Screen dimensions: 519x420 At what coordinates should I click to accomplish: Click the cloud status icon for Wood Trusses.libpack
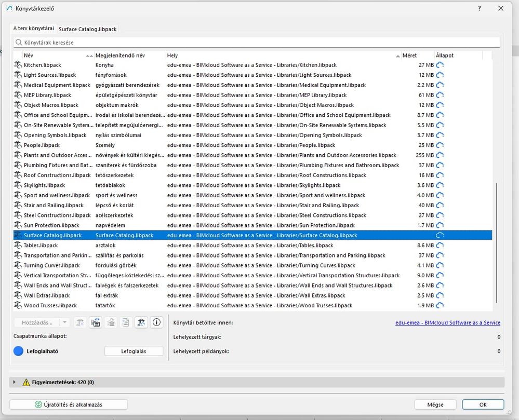[x=440, y=306]
